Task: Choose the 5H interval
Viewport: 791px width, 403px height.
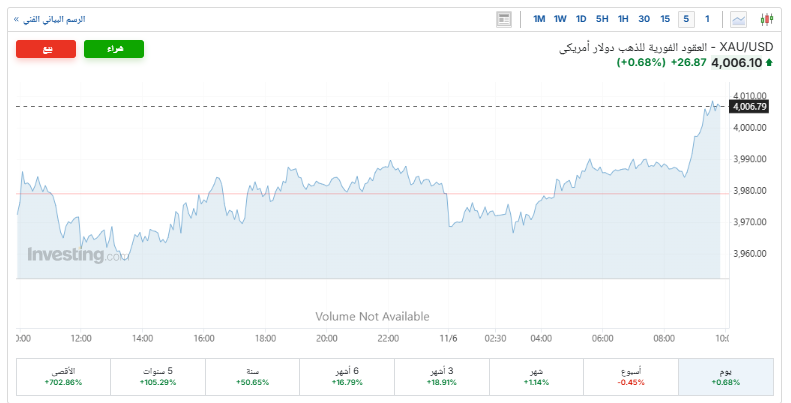Action: point(602,19)
